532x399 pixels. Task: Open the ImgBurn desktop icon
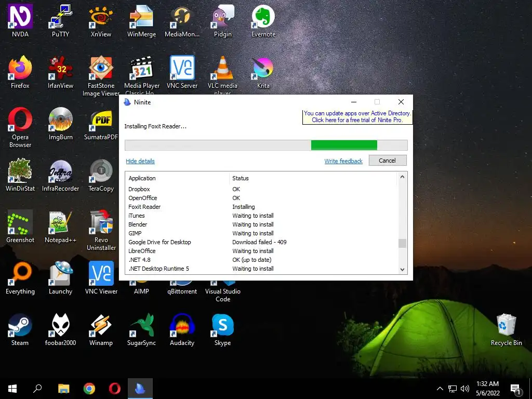tap(60, 124)
